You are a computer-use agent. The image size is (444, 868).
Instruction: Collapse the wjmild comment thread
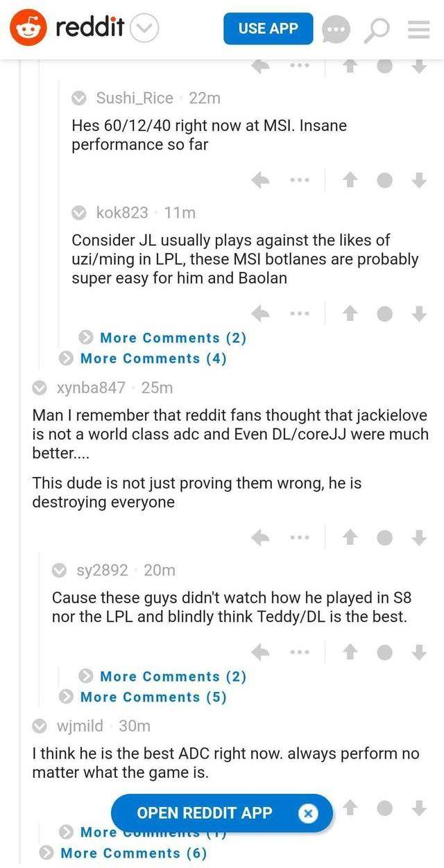click(x=41, y=726)
